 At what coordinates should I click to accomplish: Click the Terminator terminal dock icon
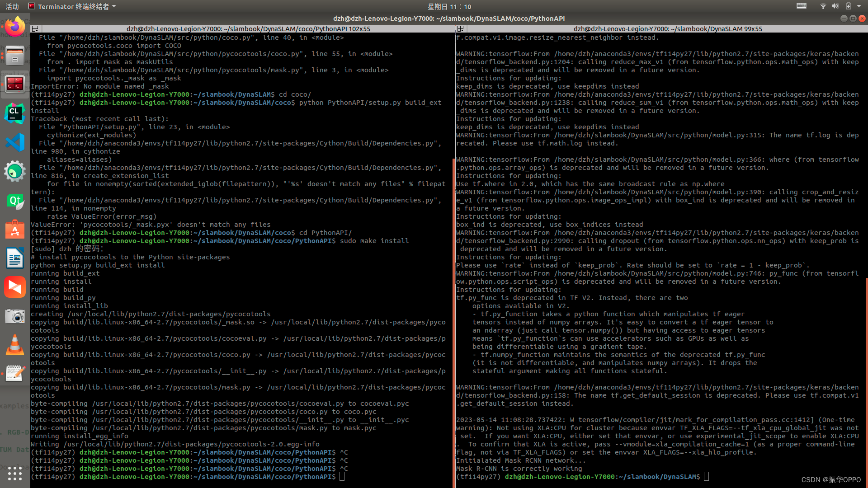click(15, 84)
